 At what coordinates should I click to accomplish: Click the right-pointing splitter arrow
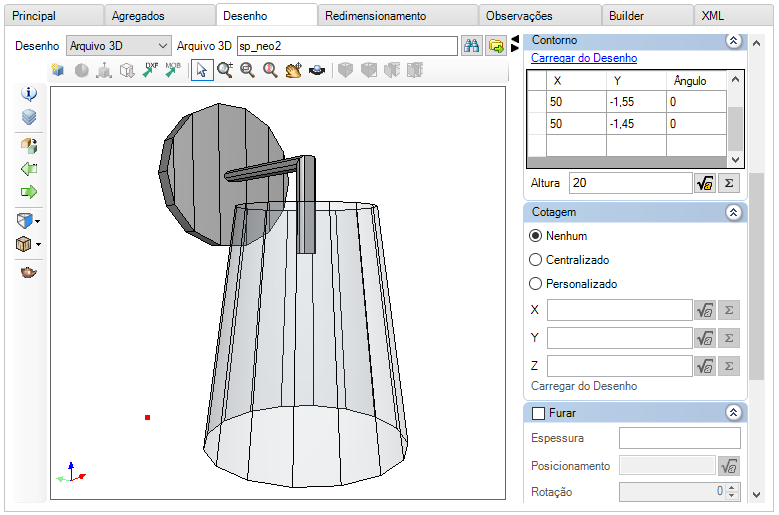click(515, 48)
